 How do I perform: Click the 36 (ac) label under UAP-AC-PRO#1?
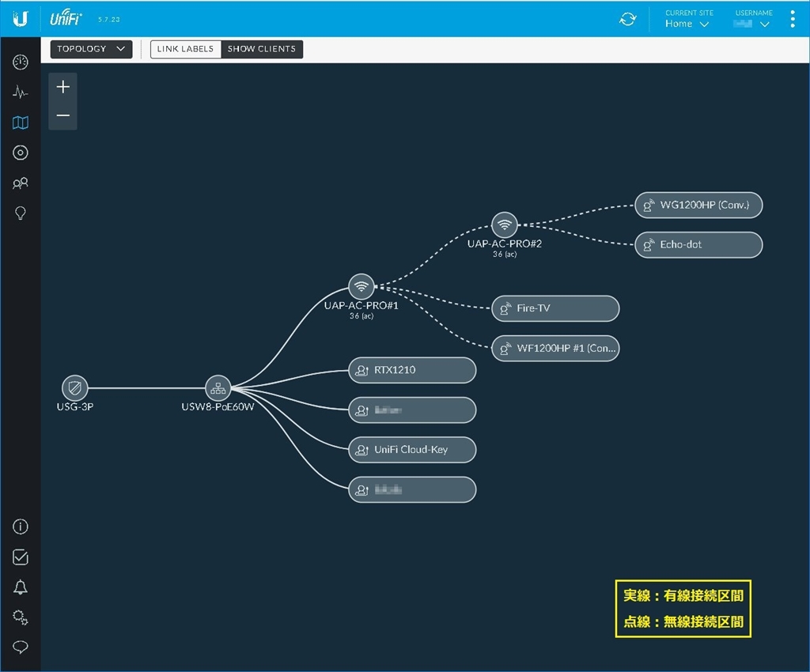[x=361, y=316]
